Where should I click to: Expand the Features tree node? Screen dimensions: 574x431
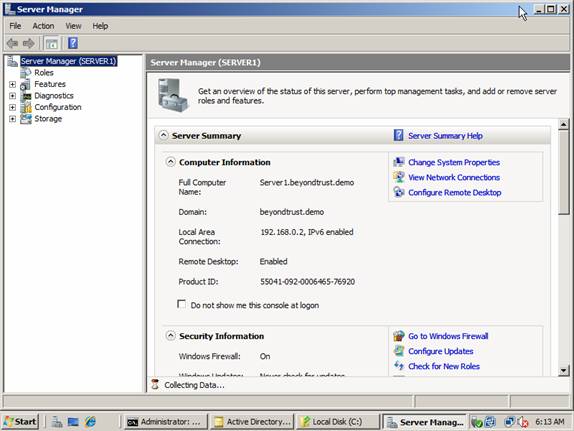(x=12, y=84)
